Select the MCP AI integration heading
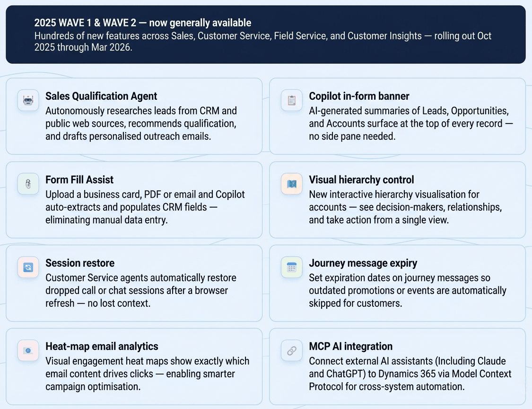Screen dimensions: 532x409 coord(350,346)
